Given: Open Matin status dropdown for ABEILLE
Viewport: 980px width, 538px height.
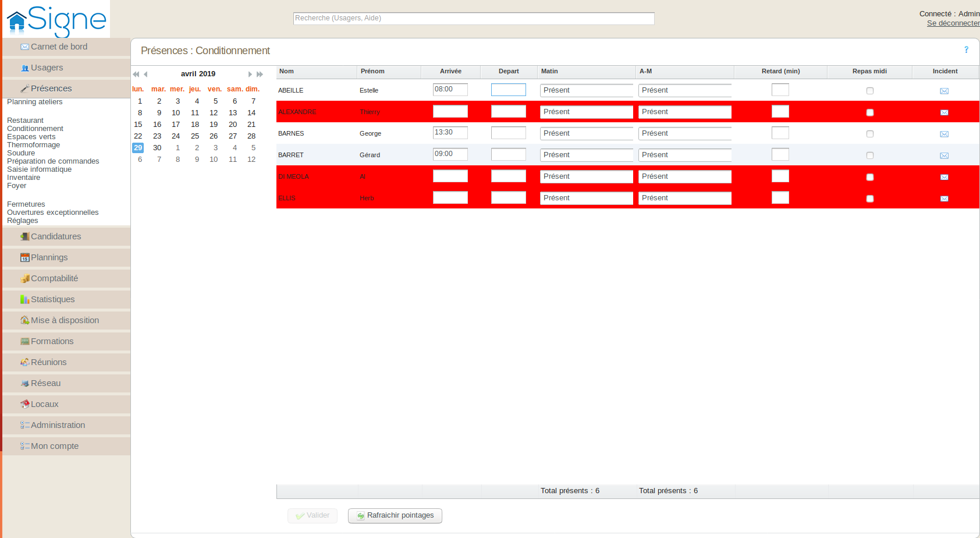Looking at the screenshot, I should [x=587, y=90].
